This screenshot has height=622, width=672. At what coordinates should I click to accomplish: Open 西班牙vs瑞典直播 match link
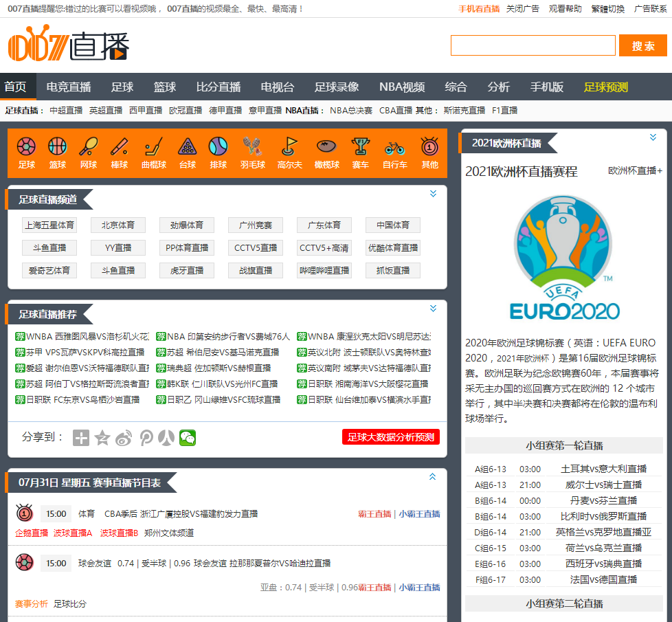pyautogui.click(x=603, y=564)
